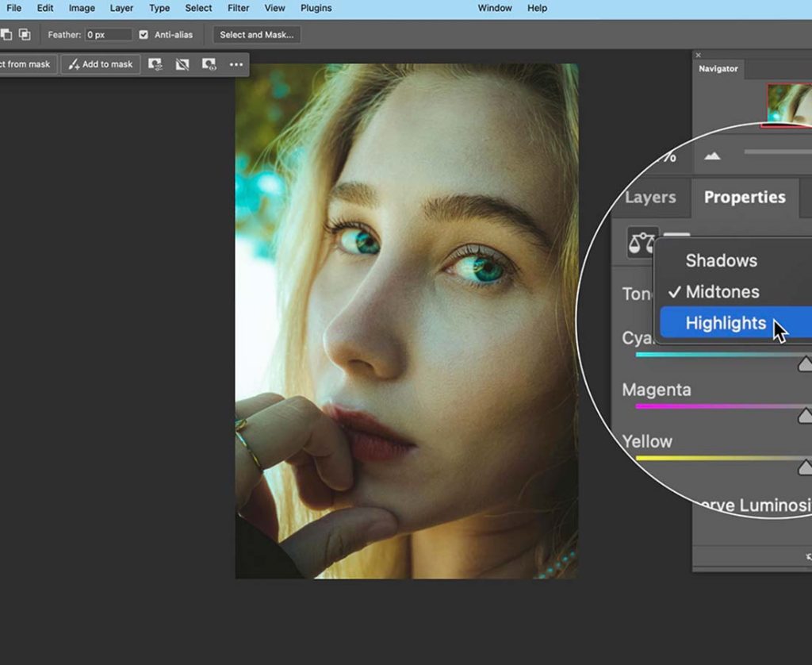
Task: Click the Select and Mask button
Action: (256, 35)
